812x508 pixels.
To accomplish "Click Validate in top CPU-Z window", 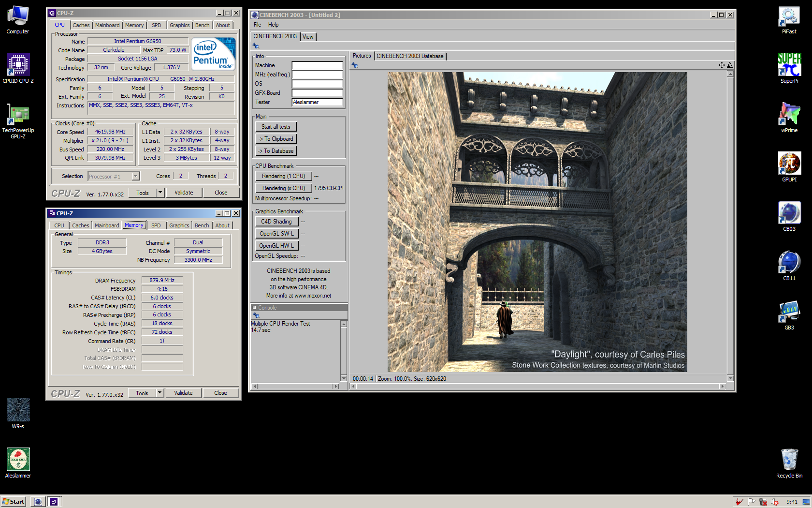I will [184, 193].
